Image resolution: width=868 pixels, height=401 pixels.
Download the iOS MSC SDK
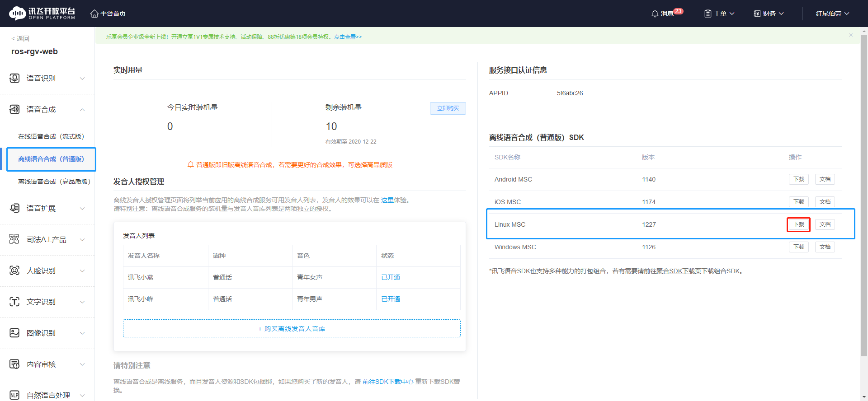coord(799,202)
